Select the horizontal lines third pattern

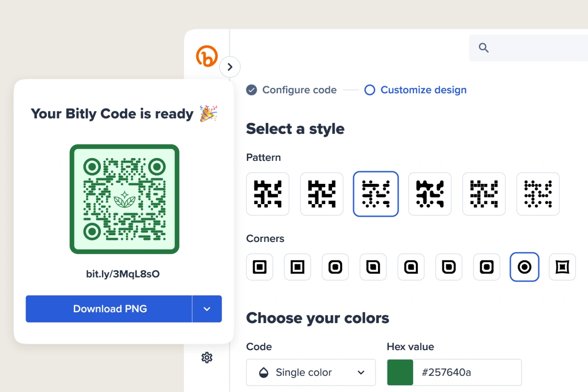pyautogui.click(x=376, y=194)
